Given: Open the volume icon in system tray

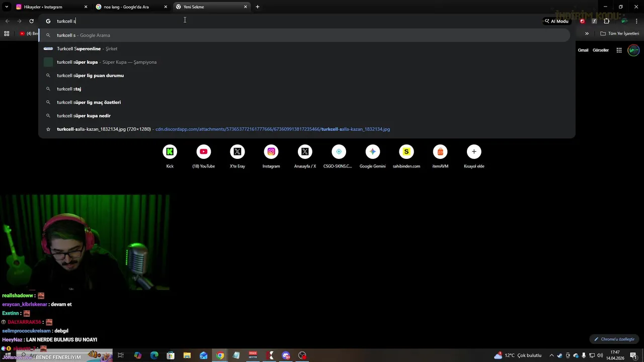Looking at the screenshot, I should tap(600, 355).
